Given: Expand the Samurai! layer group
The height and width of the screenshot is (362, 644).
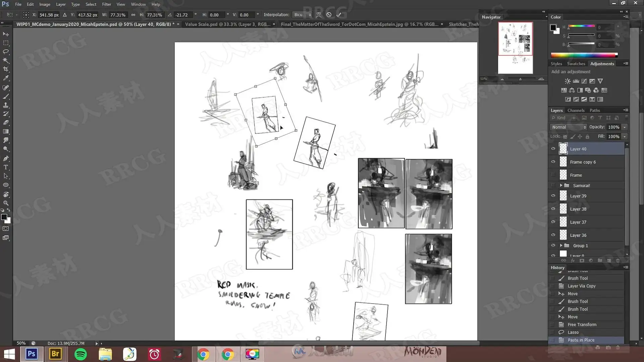Looking at the screenshot, I should tap(561, 185).
